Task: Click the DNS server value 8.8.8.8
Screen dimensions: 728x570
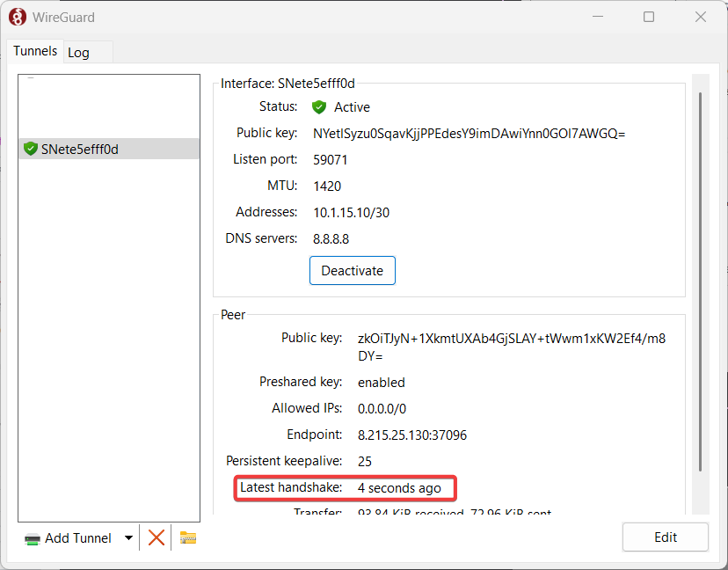Action: [x=331, y=238]
